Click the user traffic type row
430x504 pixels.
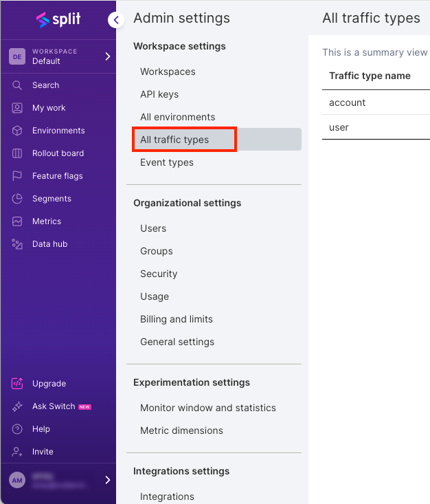click(376, 127)
